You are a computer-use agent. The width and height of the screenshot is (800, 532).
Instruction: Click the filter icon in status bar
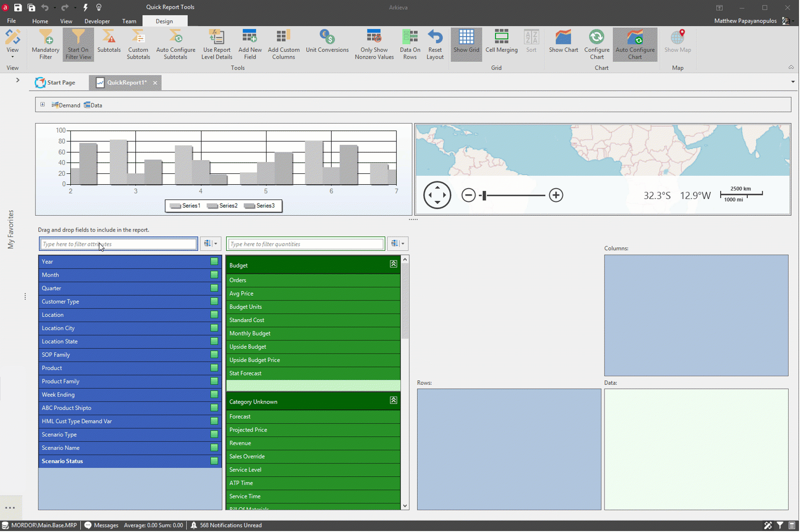click(x=780, y=526)
